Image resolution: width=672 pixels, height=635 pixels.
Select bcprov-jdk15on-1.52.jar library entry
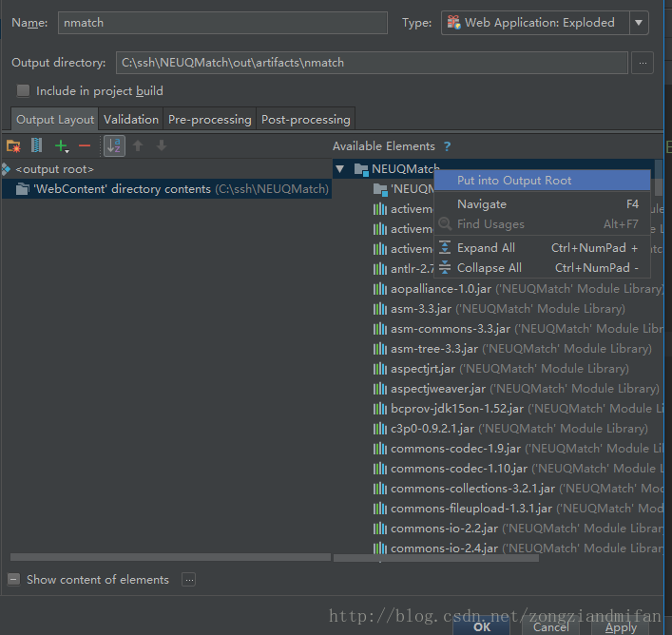click(518, 409)
